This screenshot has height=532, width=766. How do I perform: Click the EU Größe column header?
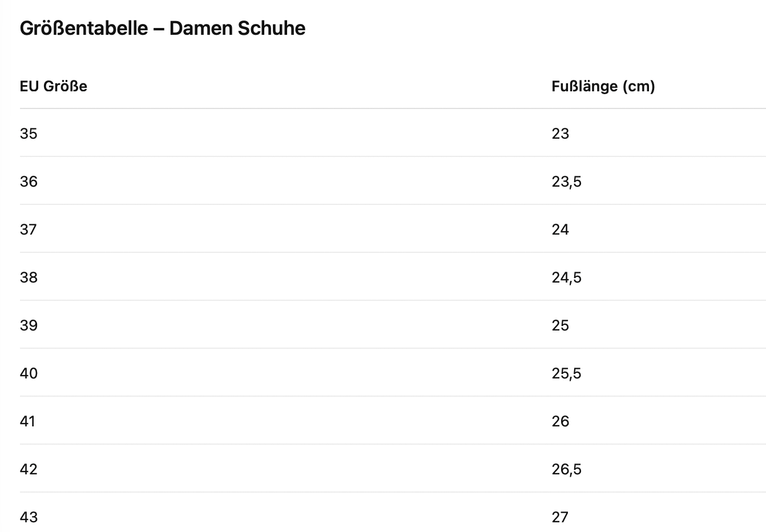[54, 86]
